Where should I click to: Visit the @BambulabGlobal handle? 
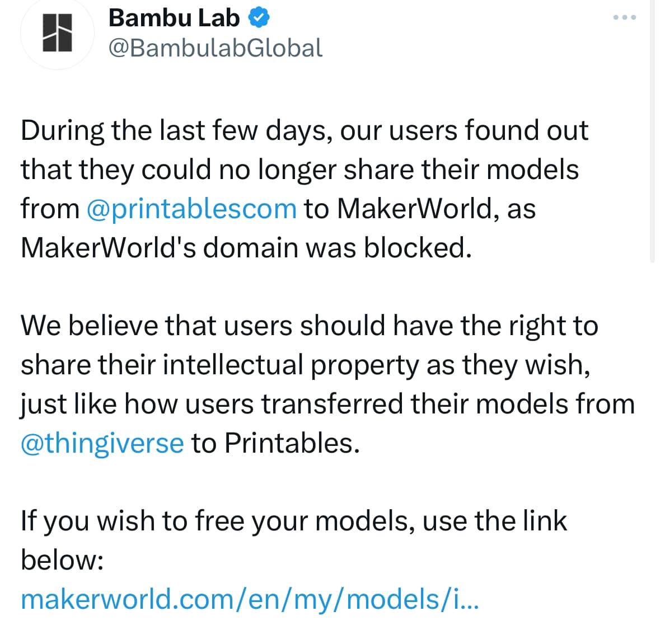[216, 48]
